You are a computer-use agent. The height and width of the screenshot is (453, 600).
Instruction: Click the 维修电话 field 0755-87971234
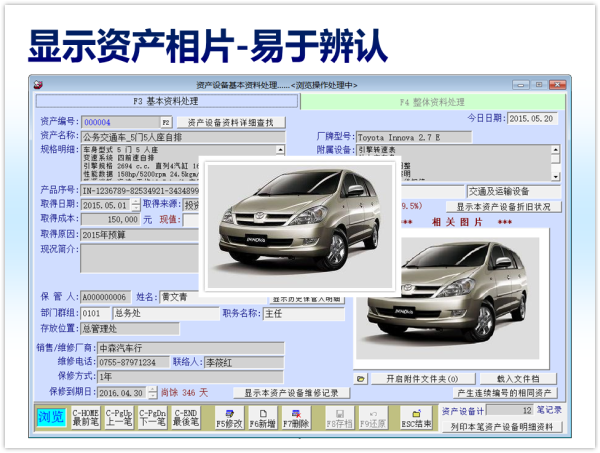click(x=133, y=362)
